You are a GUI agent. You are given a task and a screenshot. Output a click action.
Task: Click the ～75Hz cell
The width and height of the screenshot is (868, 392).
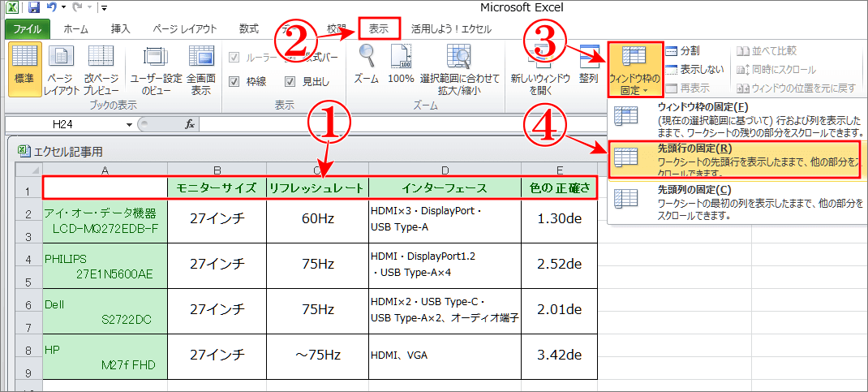pyautogui.click(x=317, y=355)
